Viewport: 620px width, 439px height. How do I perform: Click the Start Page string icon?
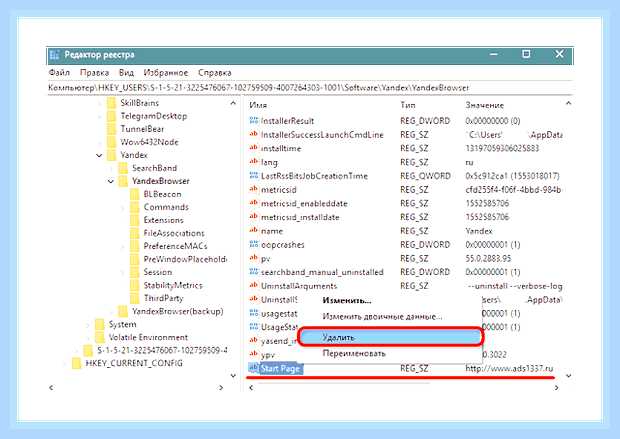[253, 368]
